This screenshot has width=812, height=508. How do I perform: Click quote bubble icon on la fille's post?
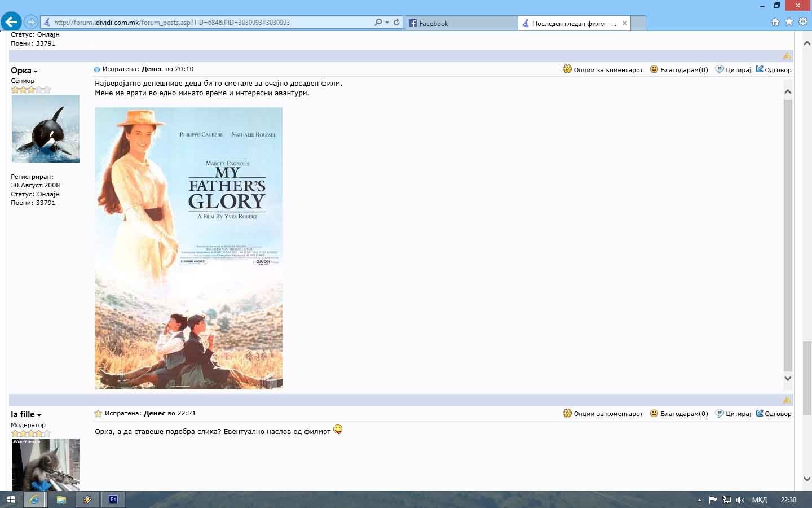pos(720,413)
